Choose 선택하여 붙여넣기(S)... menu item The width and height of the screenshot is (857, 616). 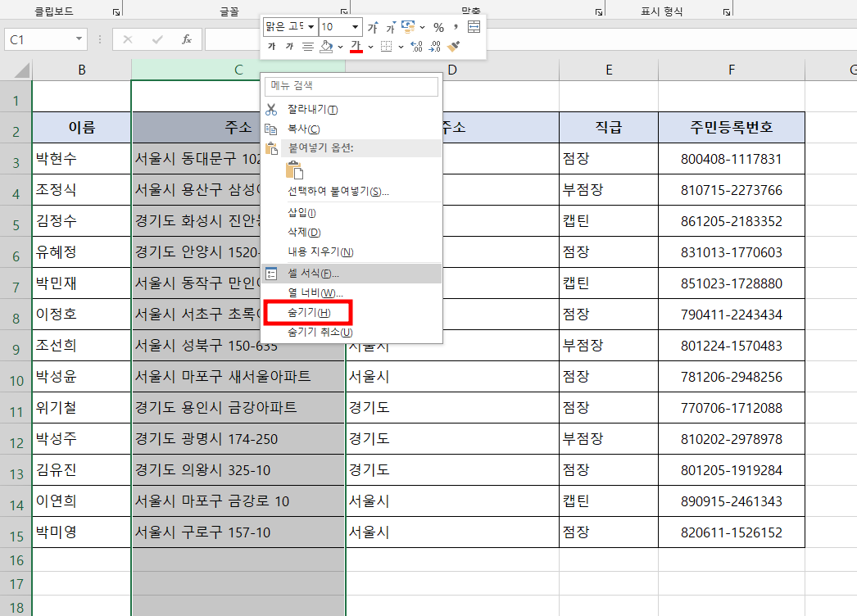click(351, 192)
